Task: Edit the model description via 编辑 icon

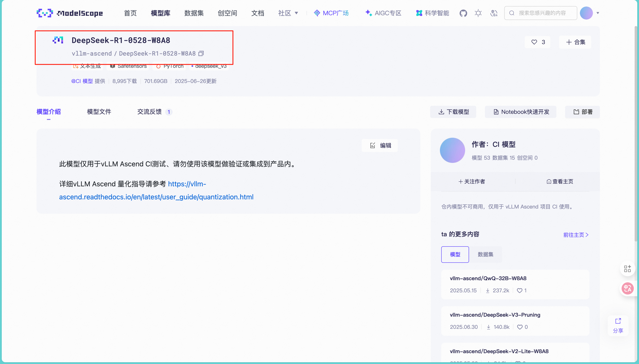Action: (379, 145)
